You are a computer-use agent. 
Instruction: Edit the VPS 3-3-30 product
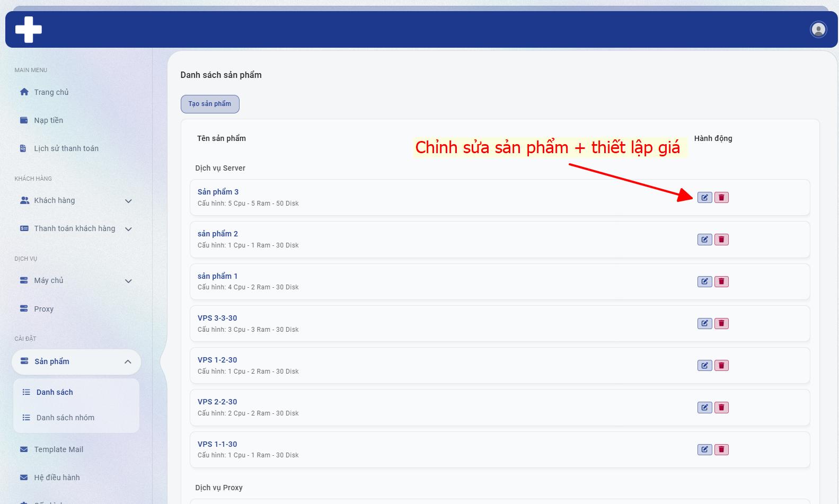point(704,323)
